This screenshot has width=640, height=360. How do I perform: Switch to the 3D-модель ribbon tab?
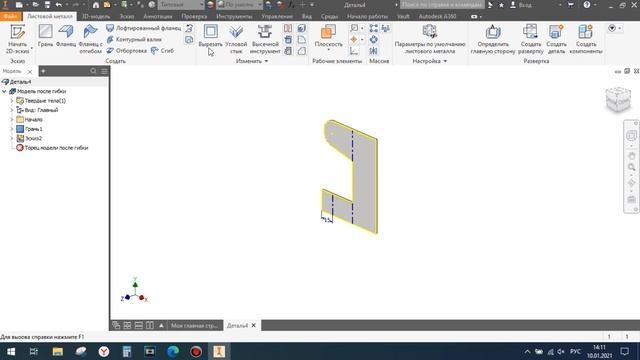tap(96, 16)
